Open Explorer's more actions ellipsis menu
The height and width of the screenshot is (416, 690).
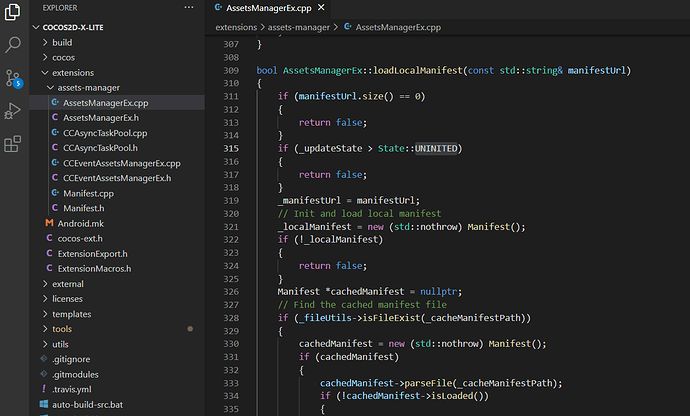coord(190,7)
